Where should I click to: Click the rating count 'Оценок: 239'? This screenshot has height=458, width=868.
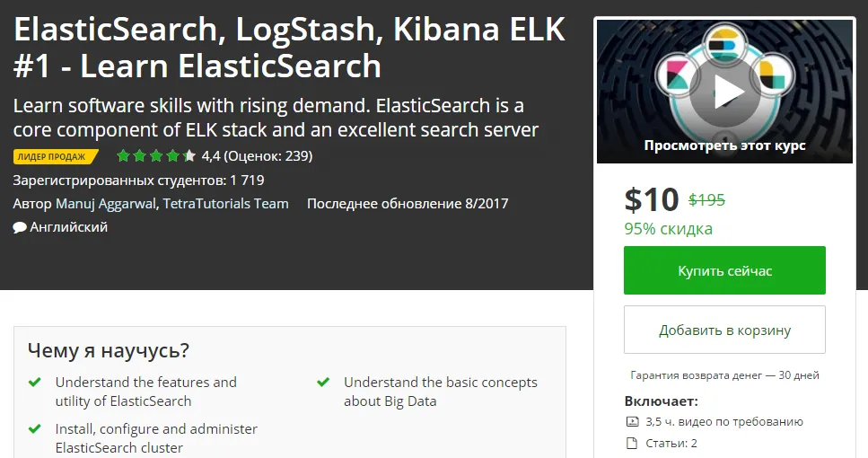[267, 156]
